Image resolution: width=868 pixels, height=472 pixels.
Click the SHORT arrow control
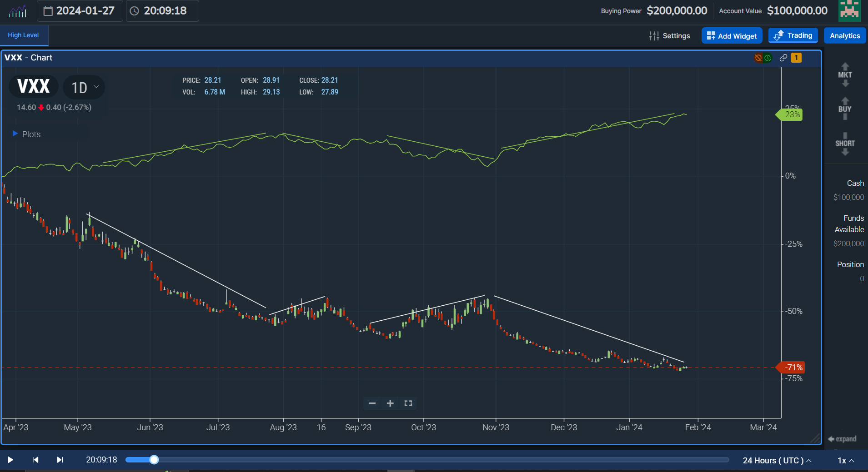tap(844, 143)
